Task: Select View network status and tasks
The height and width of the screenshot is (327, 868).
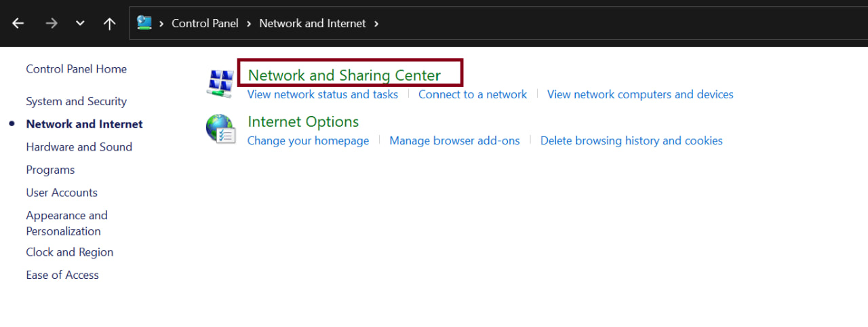Action: pyautogui.click(x=323, y=95)
